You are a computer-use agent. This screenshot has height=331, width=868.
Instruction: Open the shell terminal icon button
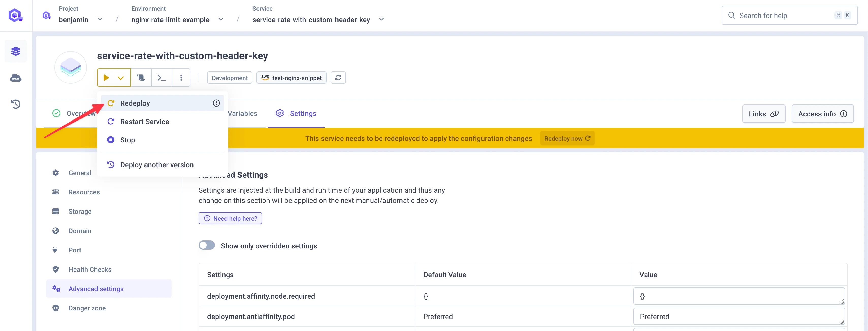pos(162,78)
